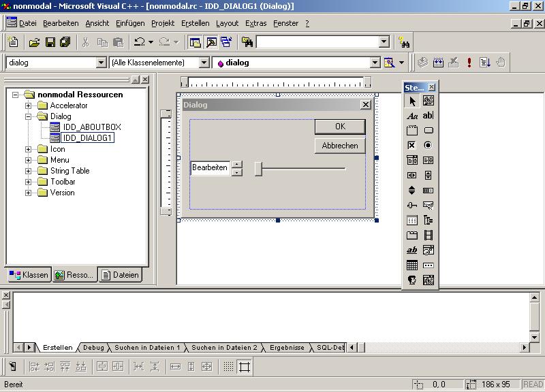
Task: Open the Undo history dropdown arrow
Action: point(151,42)
